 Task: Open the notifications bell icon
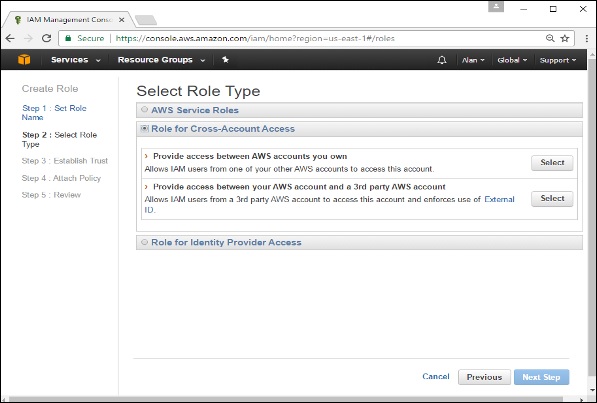[x=442, y=60]
